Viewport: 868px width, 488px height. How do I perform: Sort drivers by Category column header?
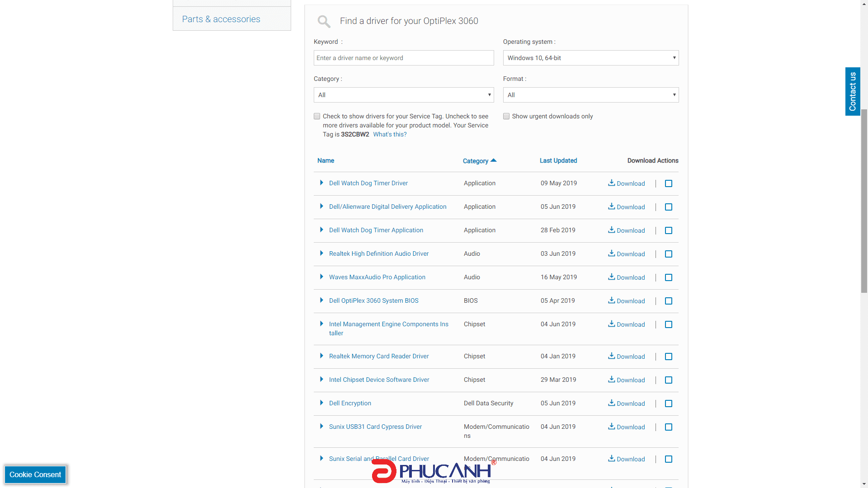click(475, 161)
